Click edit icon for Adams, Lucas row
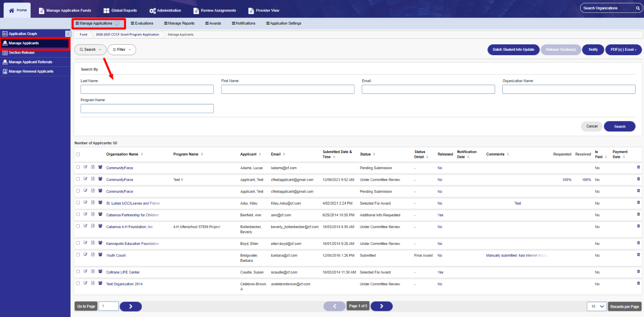Viewport: 644px width, 317px height. 85,167
